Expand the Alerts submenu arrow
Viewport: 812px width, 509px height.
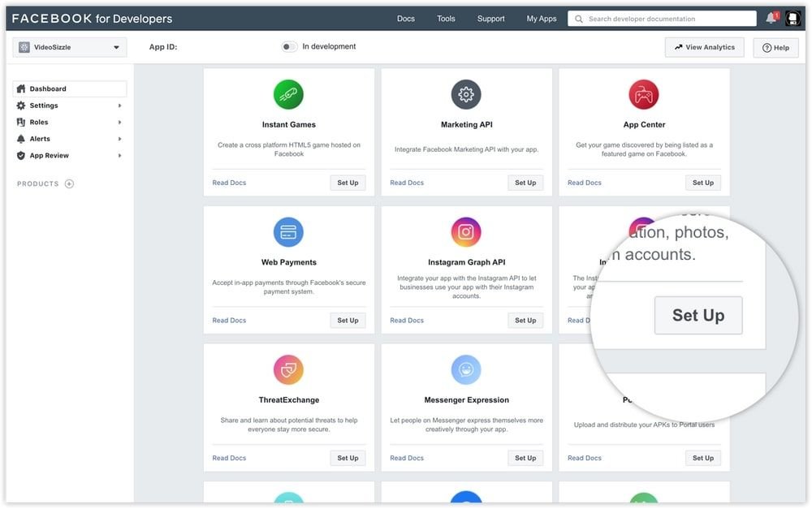coord(119,139)
